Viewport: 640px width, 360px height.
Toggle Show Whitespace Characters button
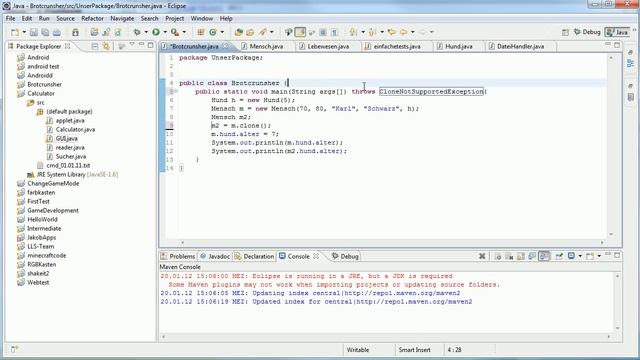click(334, 32)
